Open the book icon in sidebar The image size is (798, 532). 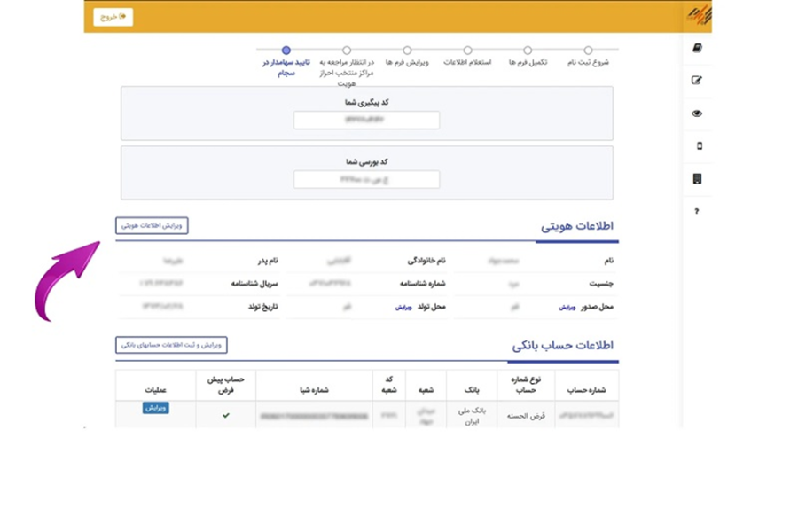[697, 48]
